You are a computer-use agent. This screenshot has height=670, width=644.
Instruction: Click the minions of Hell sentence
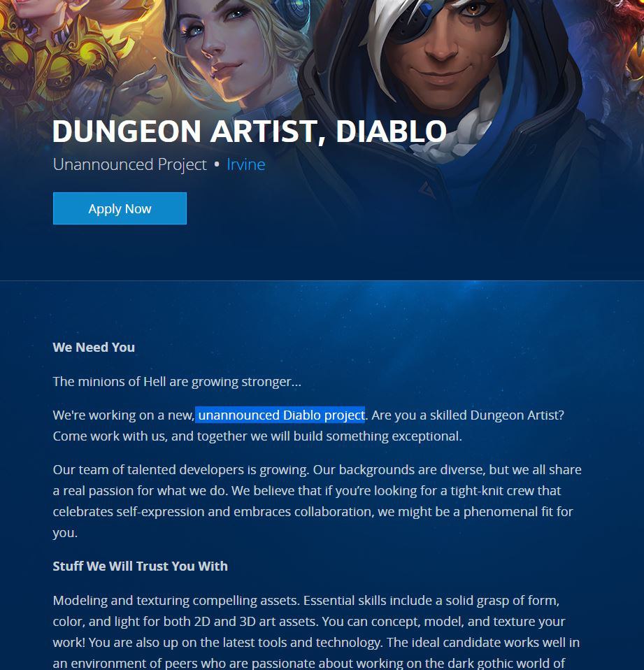pyautogui.click(x=177, y=381)
